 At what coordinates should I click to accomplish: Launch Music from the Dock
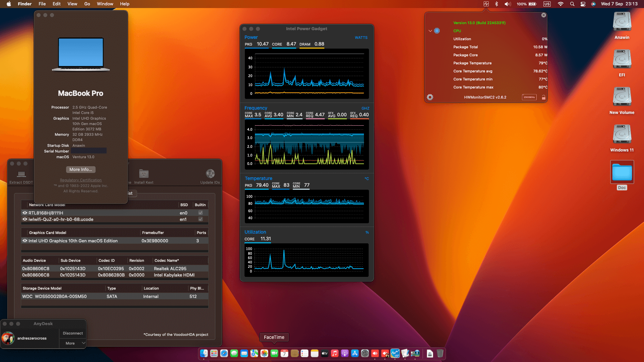(x=335, y=353)
